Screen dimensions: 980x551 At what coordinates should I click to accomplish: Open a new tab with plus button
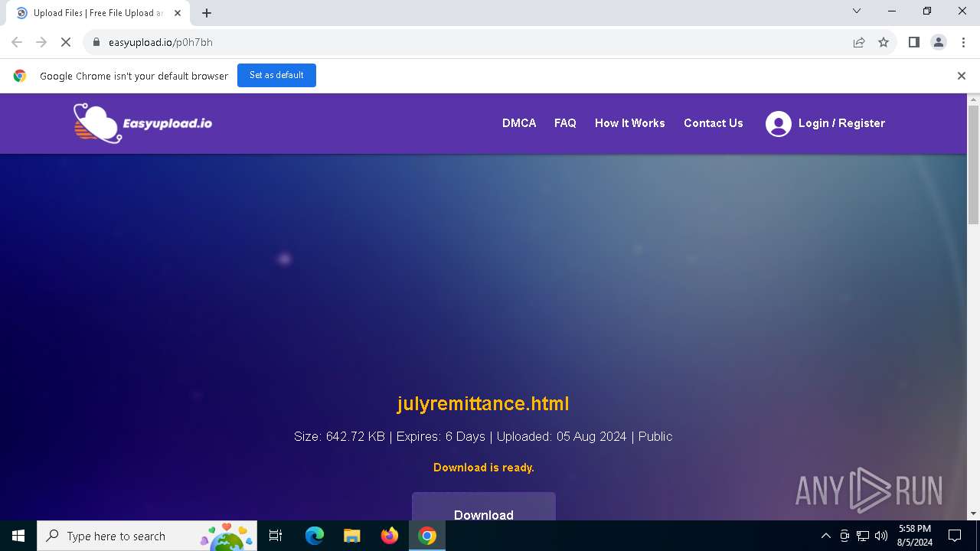click(x=207, y=13)
